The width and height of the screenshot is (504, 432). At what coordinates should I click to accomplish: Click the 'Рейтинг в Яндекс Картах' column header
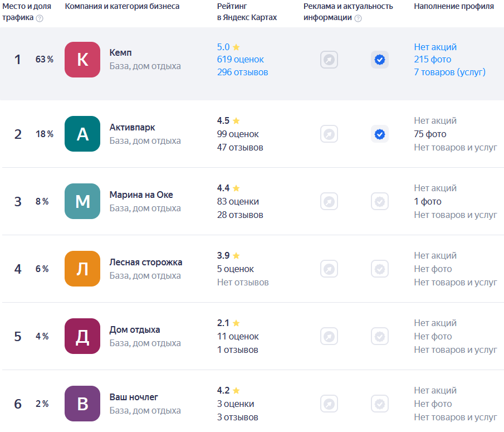tap(247, 12)
